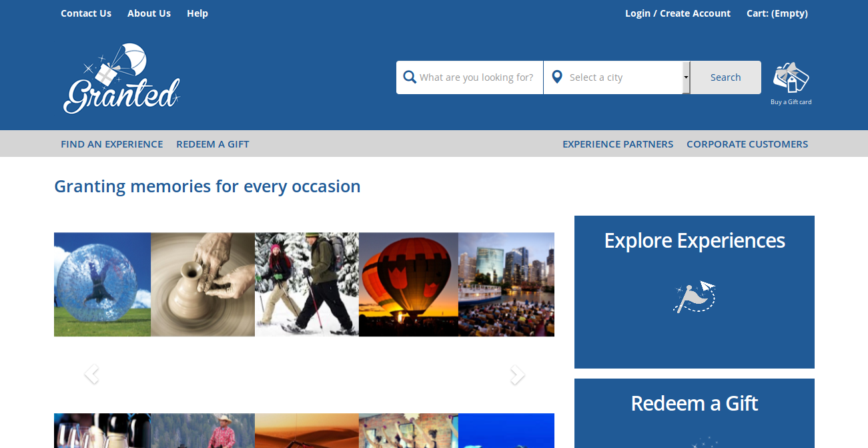868x448 pixels.
Task: Click the Buy a Gift card icon
Action: (791, 77)
